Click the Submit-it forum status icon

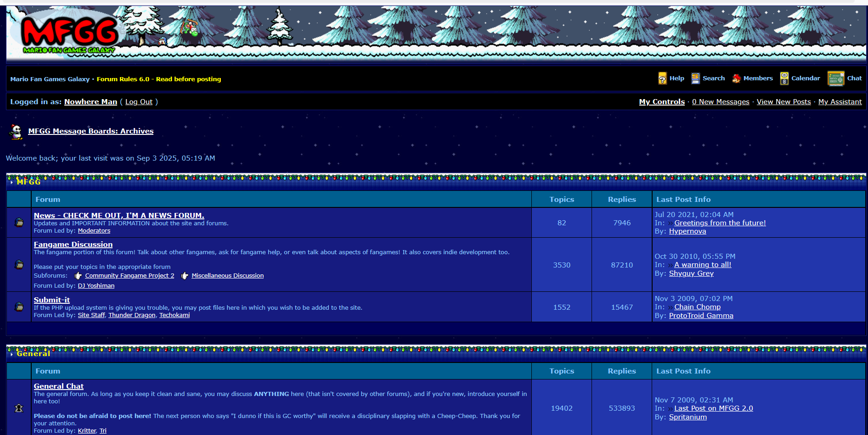pyautogui.click(x=19, y=307)
